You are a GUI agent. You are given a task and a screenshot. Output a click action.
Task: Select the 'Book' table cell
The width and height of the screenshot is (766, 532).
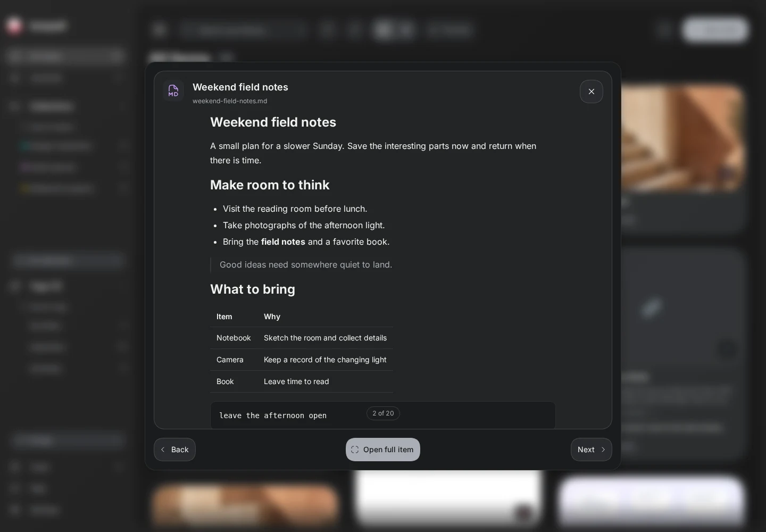pos(234,381)
